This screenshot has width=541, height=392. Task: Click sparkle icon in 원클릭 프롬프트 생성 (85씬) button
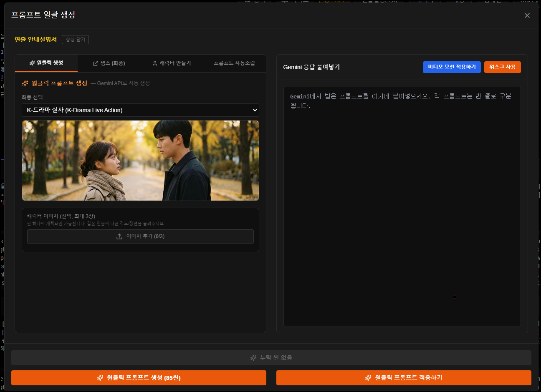click(x=100, y=378)
